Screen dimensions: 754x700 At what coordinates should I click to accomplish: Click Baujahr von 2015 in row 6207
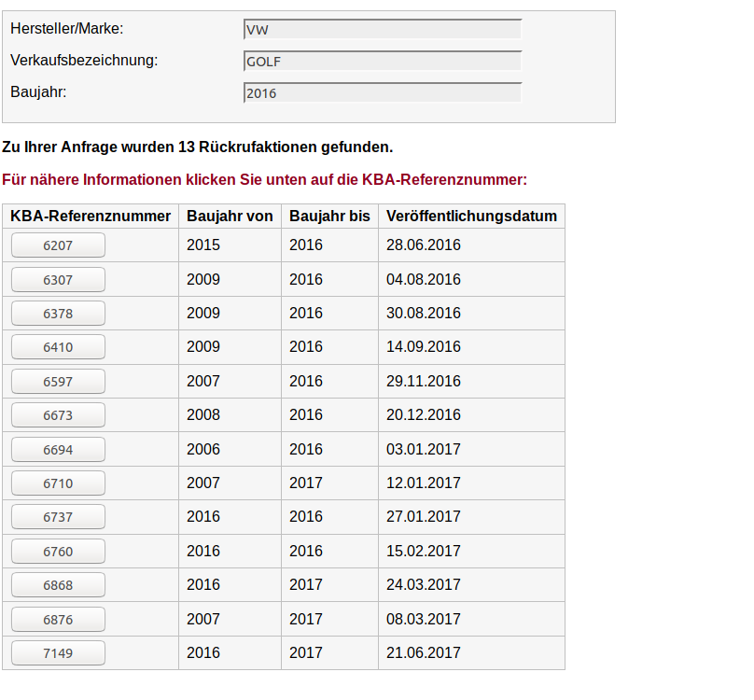point(203,245)
